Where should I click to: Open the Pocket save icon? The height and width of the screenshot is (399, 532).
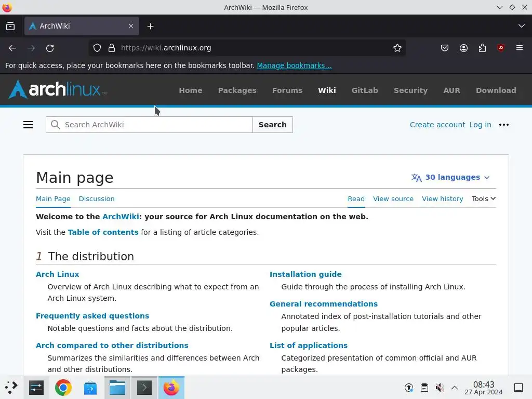tap(445, 48)
